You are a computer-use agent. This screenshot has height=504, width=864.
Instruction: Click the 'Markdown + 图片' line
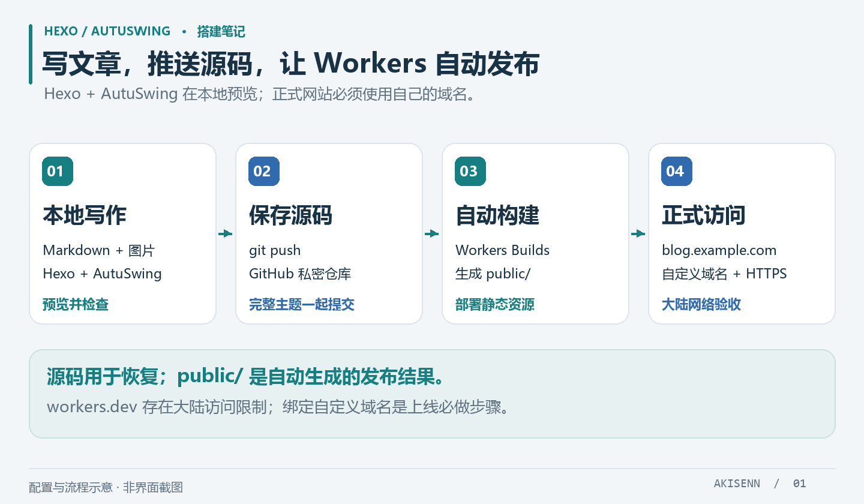(99, 250)
